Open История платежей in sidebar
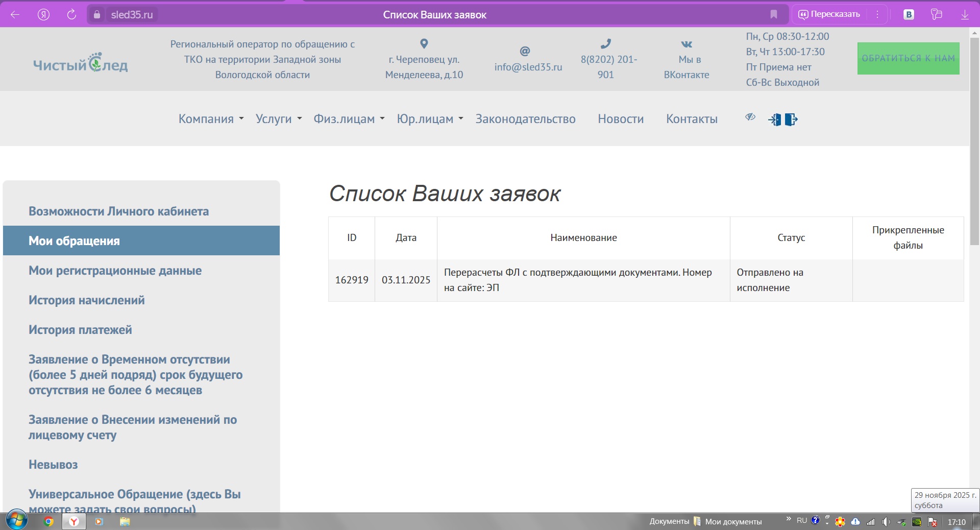The height and width of the screenshot is (530, 980). pos(80,330)
